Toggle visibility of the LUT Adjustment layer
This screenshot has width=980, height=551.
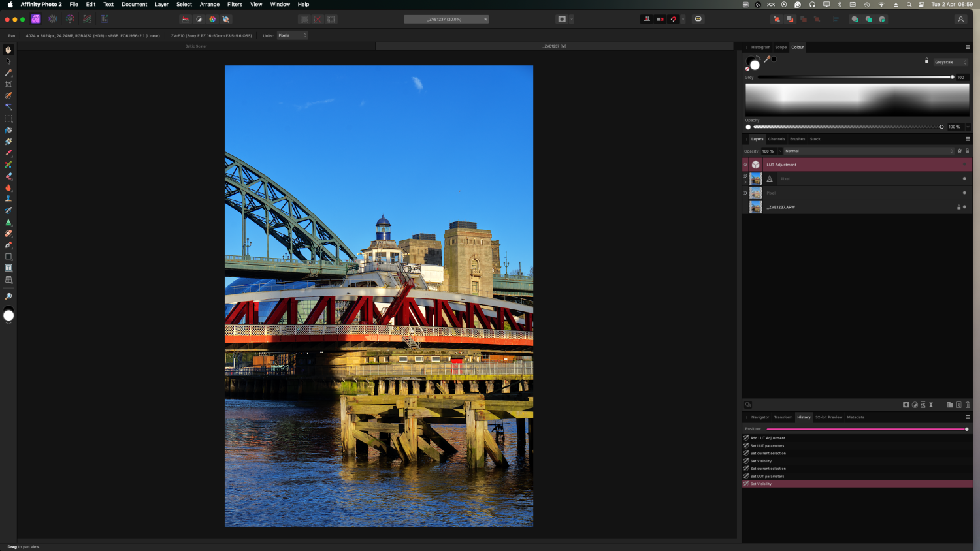coord(964,165)
